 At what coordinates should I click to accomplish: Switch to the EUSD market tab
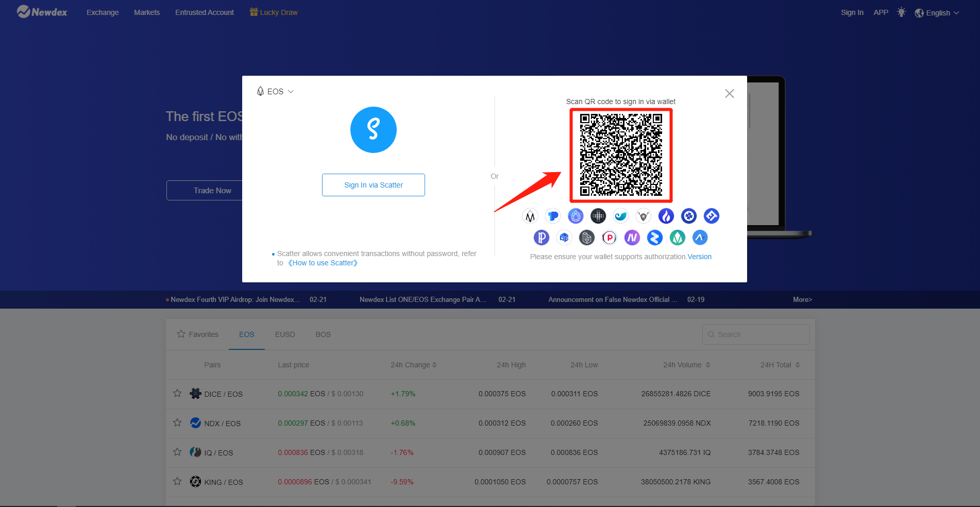point(285,334)
